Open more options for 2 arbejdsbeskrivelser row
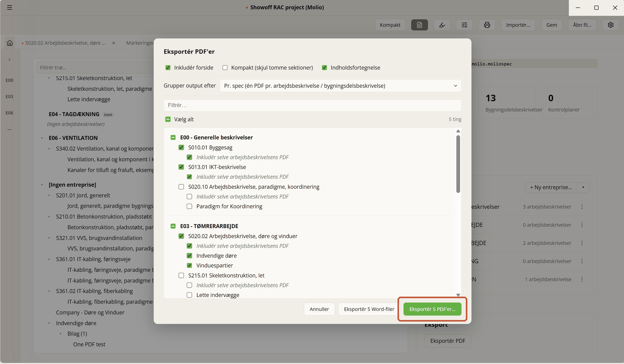The height and width of the screenshot is (364, 624). tap(582, 243)
